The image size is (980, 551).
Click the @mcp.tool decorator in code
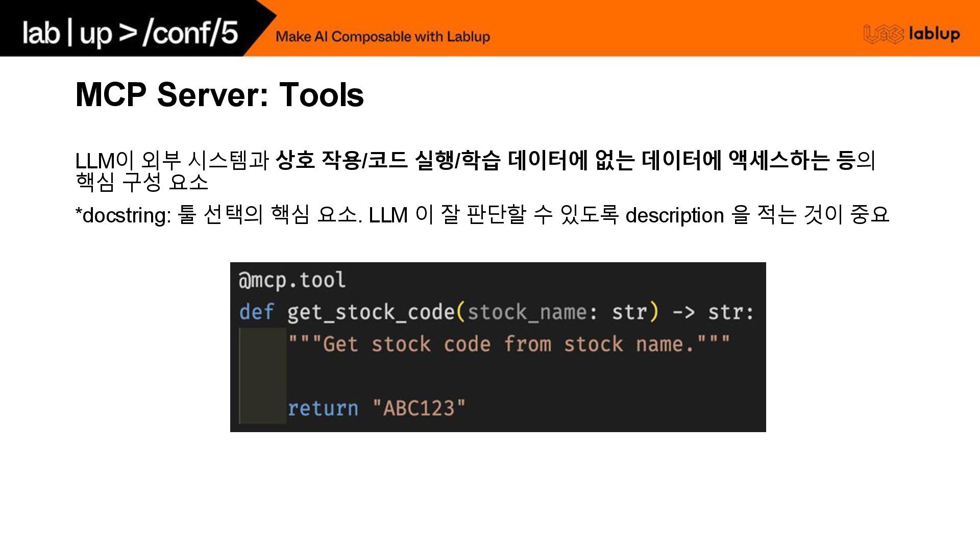292,280
